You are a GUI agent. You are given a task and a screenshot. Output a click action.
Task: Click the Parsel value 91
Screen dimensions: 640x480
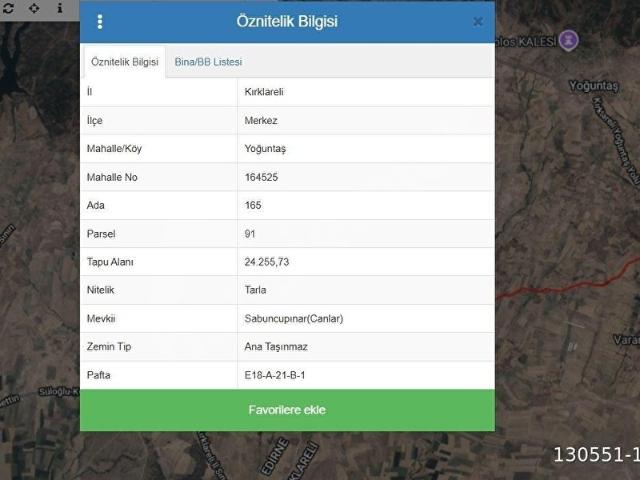(250, 234)
